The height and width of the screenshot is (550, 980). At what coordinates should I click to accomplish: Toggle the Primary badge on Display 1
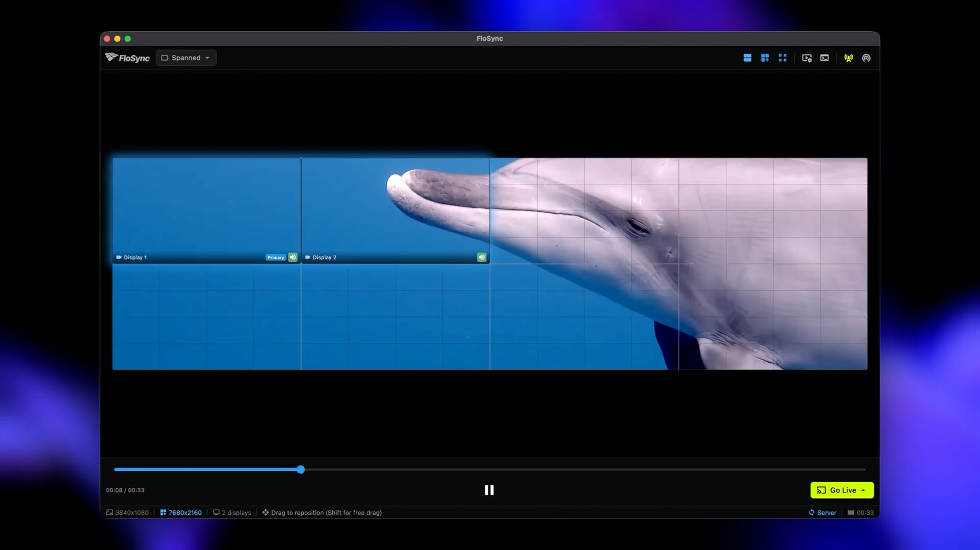pyautogui.click(x=275, y=257)
